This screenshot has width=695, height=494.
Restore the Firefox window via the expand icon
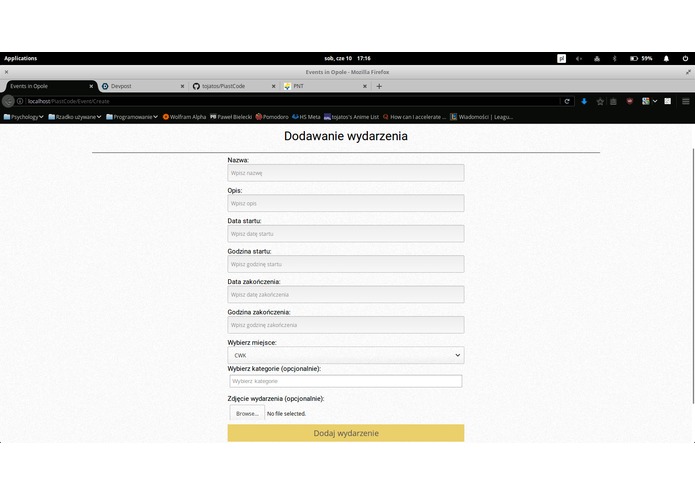click(688, 72)
